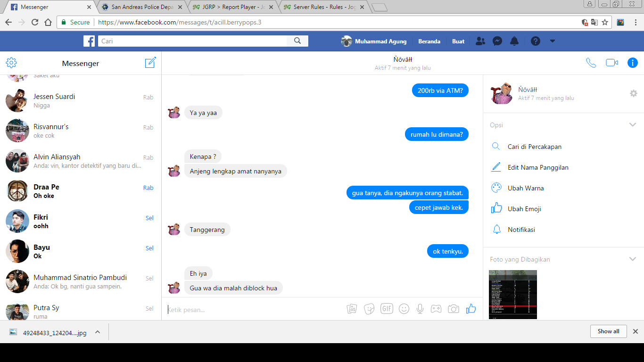This screenshot has height=362, width=644.
Task: Open the Messenger icon in the top bar
Action: coord(497,41)
